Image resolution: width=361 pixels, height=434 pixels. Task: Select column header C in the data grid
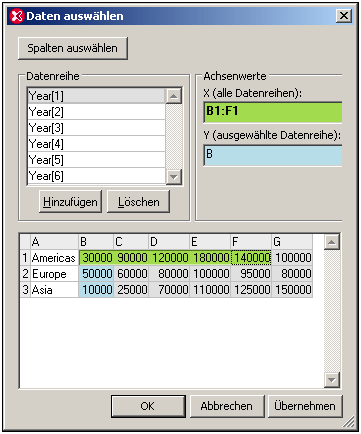click(x=131, y=242)
